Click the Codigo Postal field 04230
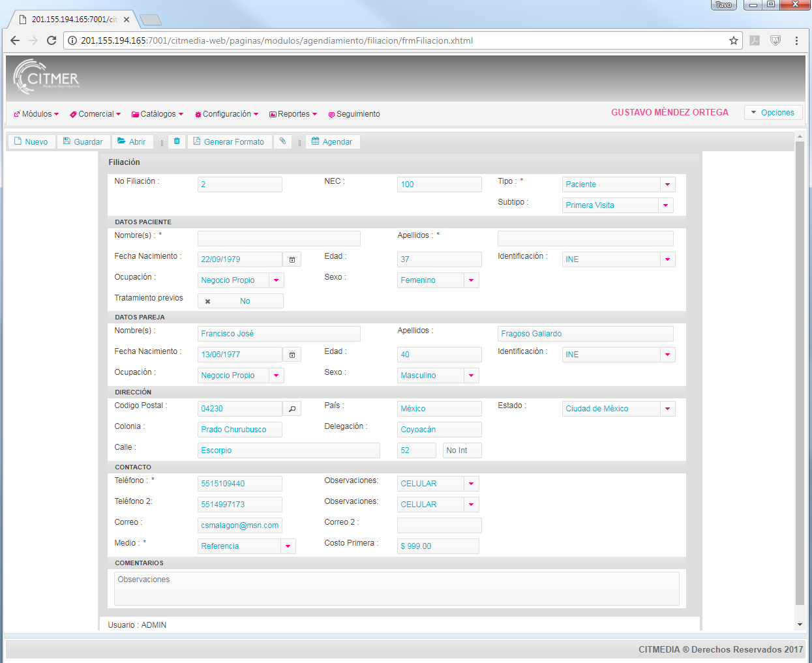The width and height of the screenshot is (812, 663). [x=240, y=409]
